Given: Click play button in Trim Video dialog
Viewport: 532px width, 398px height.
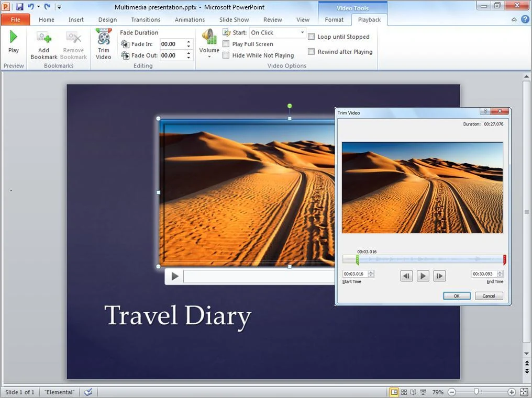Looking at the screenshot, I should tap(423, 276).
